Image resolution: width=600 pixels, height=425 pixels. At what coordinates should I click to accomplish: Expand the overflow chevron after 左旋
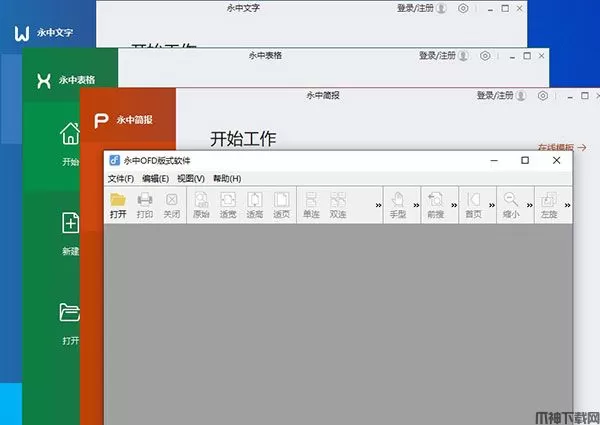point(567,205)
